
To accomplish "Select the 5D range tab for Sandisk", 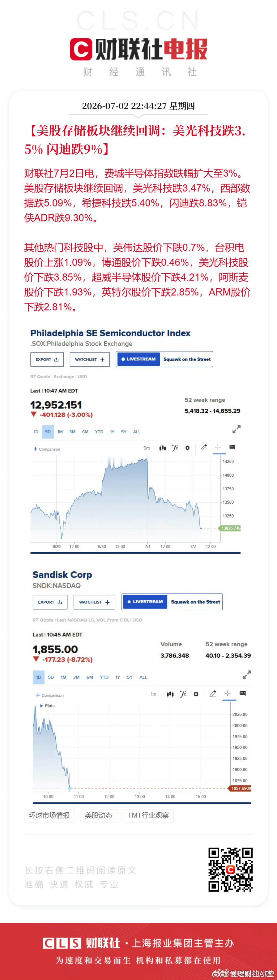I will (x=51, y=677).
